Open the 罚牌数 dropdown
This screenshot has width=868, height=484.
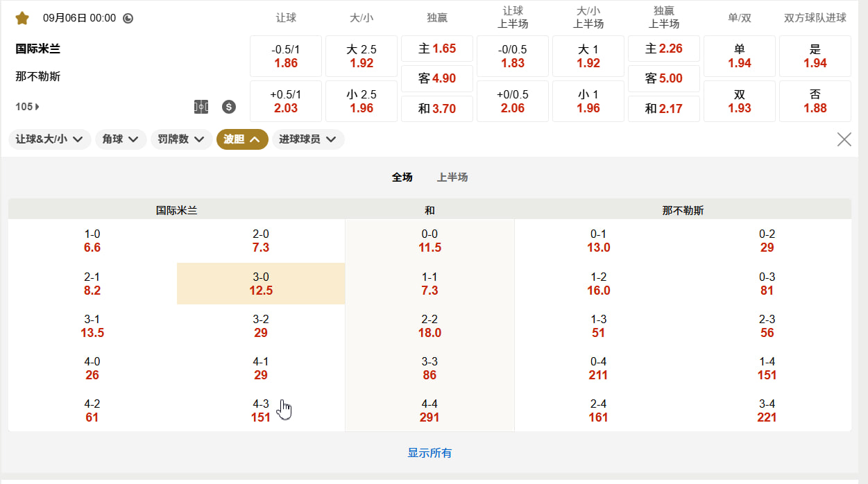point(182,139)
